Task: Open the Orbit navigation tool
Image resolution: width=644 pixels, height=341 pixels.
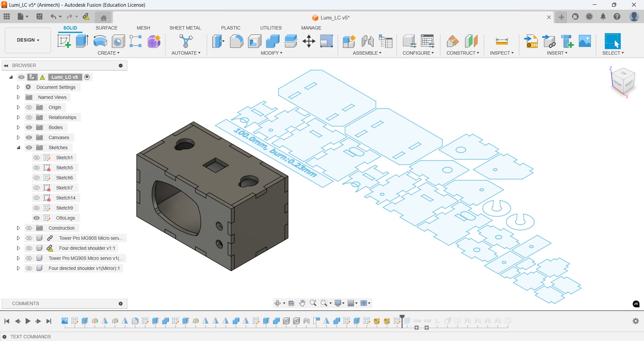Action: (x=278, y=303)
